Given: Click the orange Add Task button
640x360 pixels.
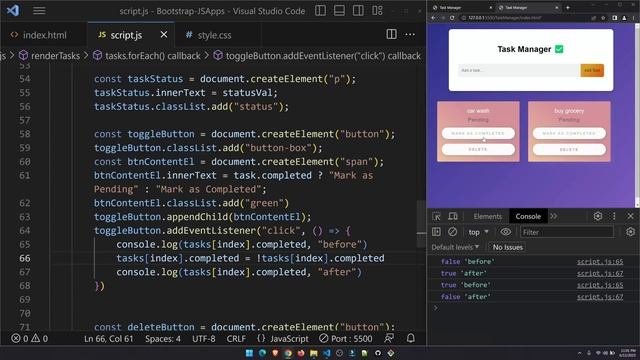Looking at the screenshot, I should click(x=592, y=70).
